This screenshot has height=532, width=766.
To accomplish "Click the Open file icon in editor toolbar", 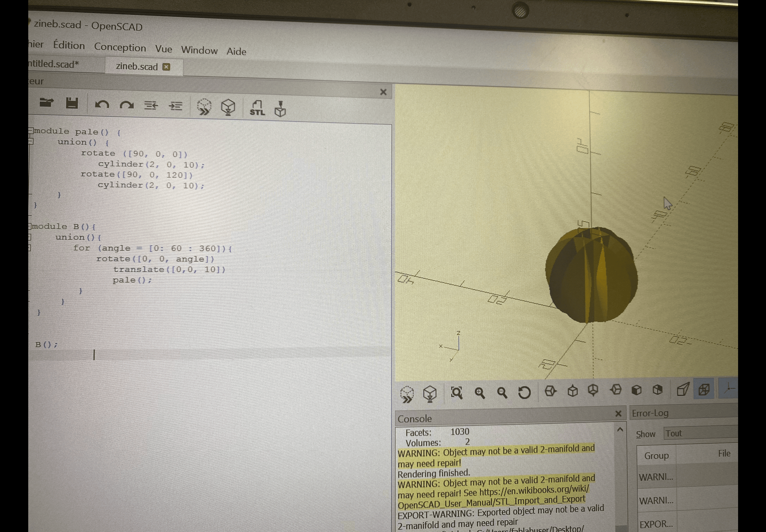I will [46, 102].
